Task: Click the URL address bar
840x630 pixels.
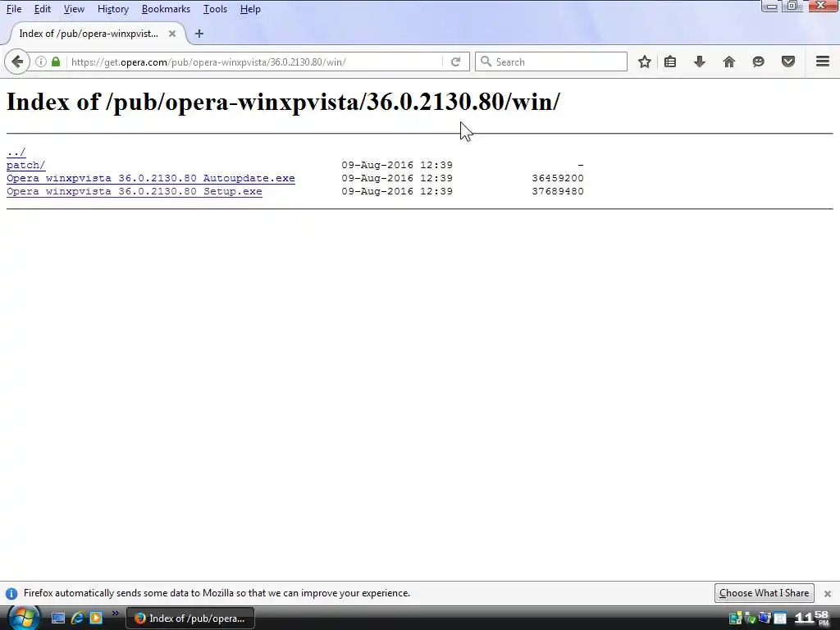Action: 254,62
